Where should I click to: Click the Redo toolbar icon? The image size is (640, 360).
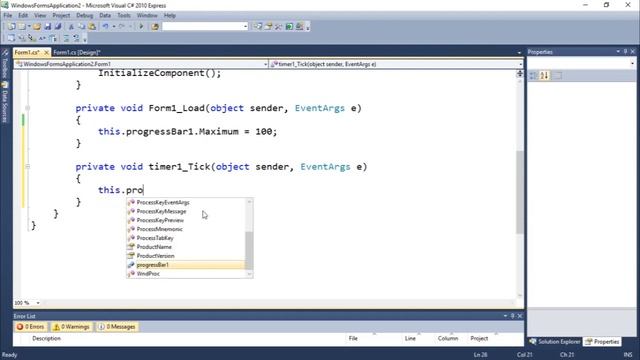coord(122,27)
